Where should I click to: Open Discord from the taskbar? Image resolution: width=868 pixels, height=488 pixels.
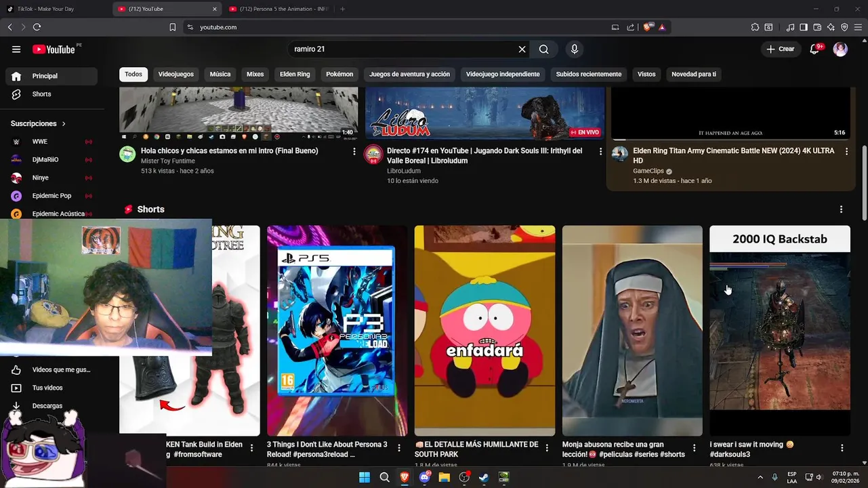tap(424, 477)
